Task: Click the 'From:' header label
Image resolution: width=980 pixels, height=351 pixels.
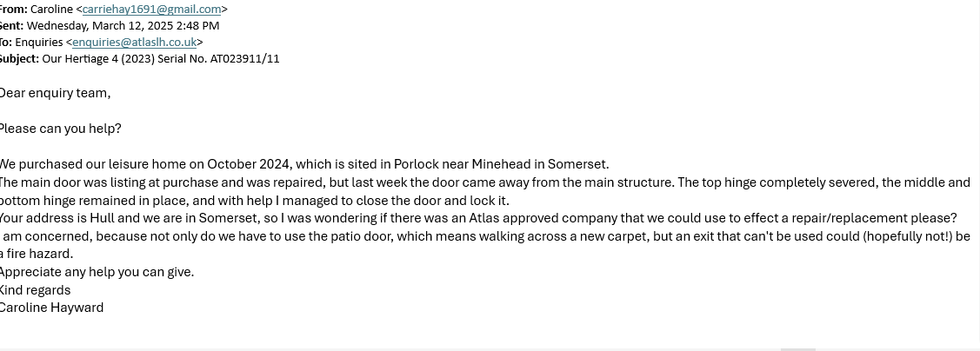Action: click(13, 10)
